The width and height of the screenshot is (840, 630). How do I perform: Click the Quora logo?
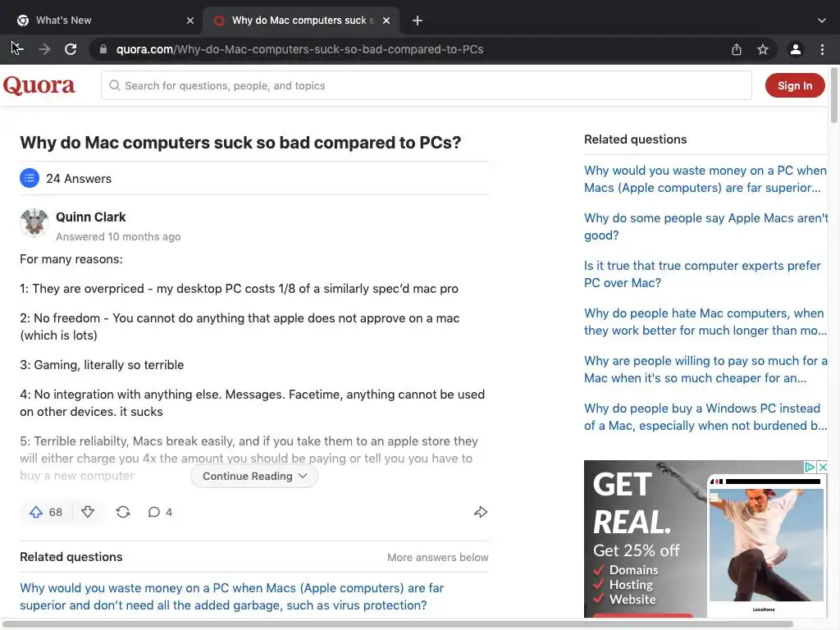click(x=39, y=85)
